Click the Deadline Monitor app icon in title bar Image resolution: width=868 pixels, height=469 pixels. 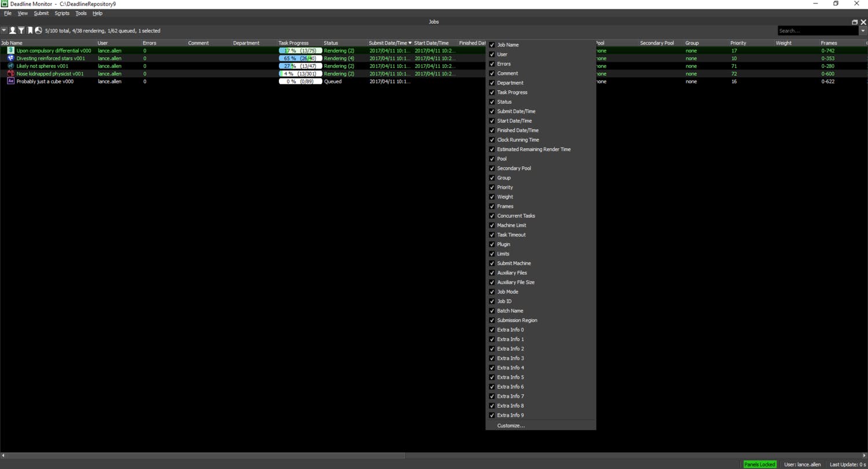[x=5, y=4]
